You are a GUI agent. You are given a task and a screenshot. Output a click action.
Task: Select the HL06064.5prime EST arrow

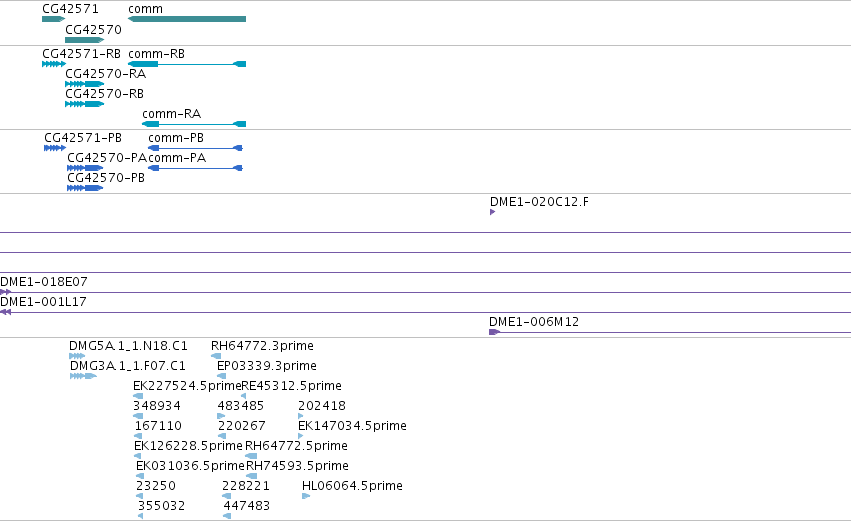(306, 496)
